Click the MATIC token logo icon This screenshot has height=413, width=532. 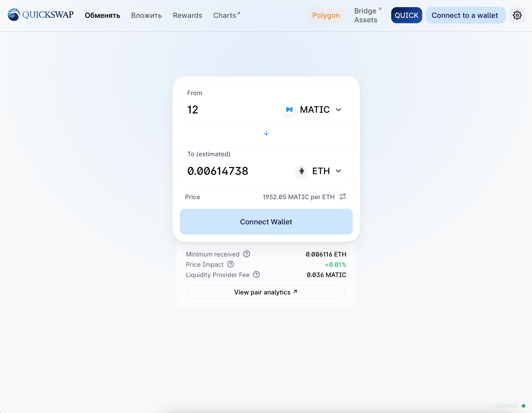click(289, 110)
